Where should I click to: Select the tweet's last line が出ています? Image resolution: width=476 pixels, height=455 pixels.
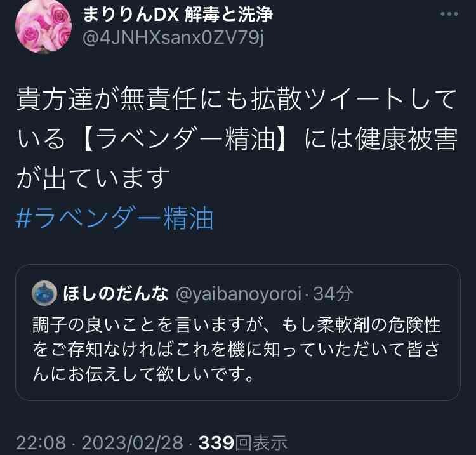pyautogui.click(x=93, y=178)
